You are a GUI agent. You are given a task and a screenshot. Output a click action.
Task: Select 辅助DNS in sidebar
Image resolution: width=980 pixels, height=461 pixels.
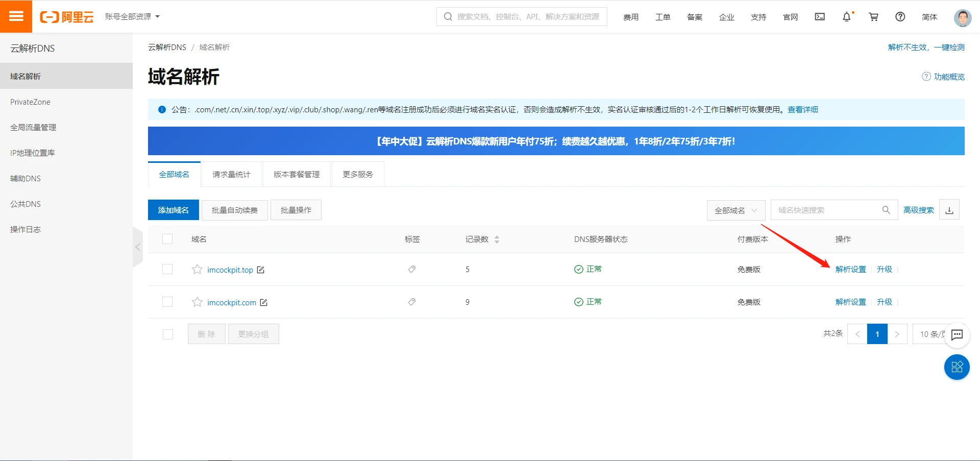(66, 178)
